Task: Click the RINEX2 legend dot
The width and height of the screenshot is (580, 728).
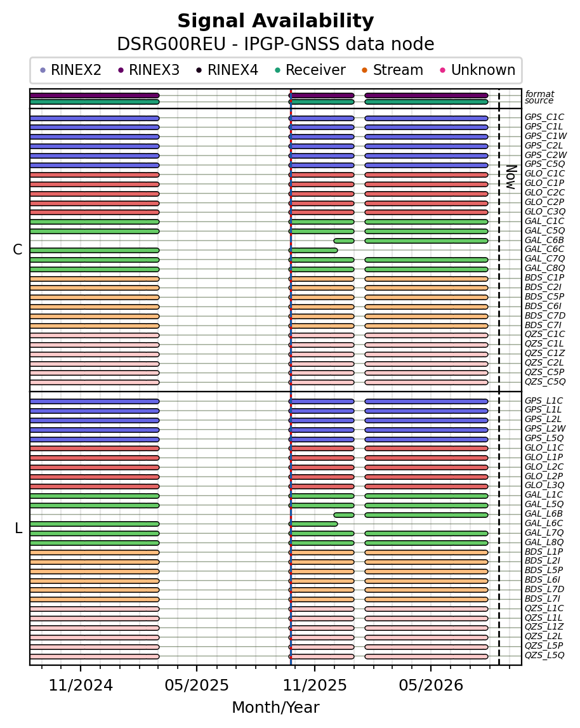Action: coord(43,70)
